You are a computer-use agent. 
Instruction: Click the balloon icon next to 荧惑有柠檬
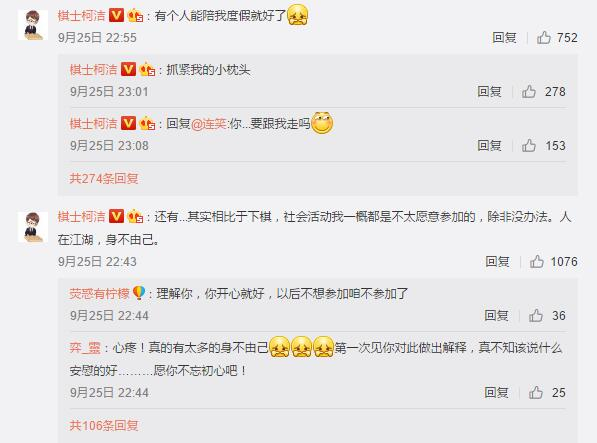pos(139,293)
